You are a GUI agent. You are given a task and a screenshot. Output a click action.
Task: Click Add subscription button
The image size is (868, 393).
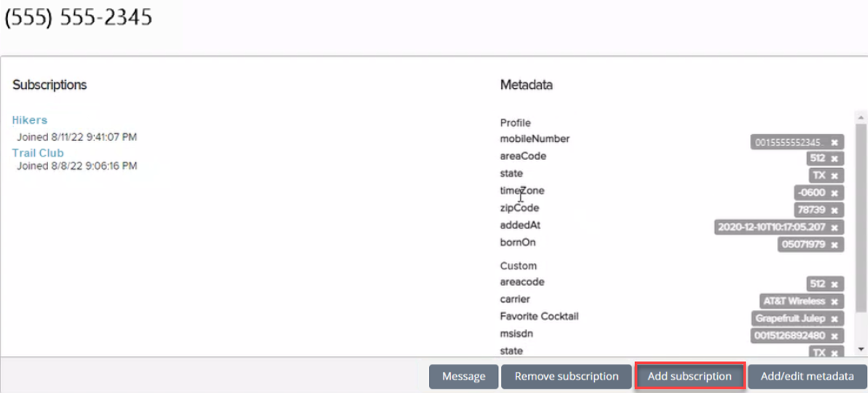(690, 376)
